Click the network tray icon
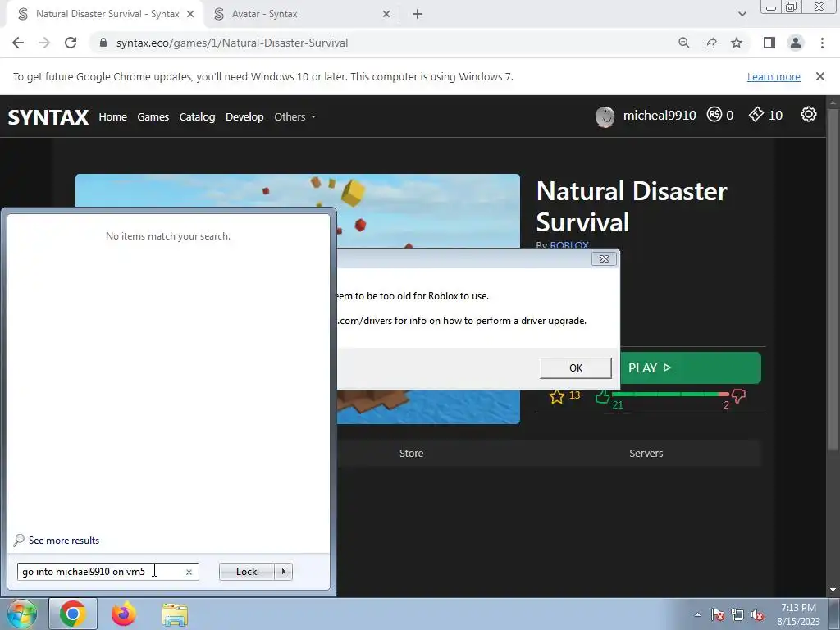The height and width of the screenshot is (630, 840). pos(737,614)
